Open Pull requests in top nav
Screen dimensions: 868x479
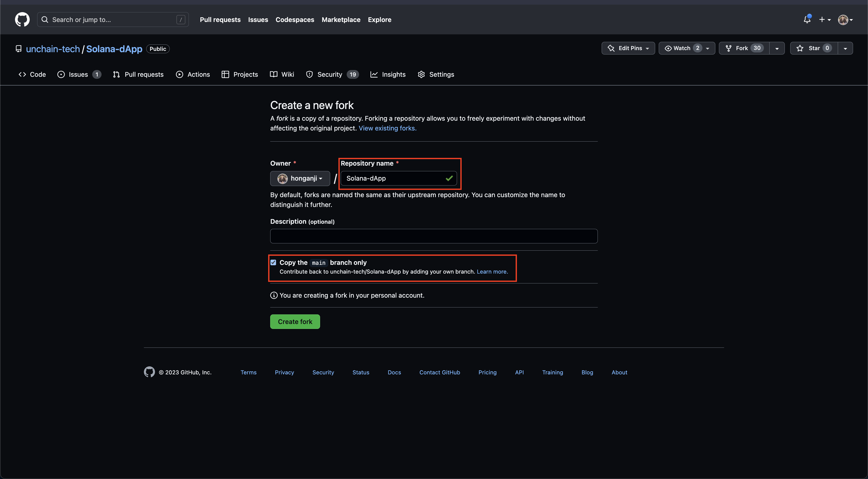coord(220,20)
